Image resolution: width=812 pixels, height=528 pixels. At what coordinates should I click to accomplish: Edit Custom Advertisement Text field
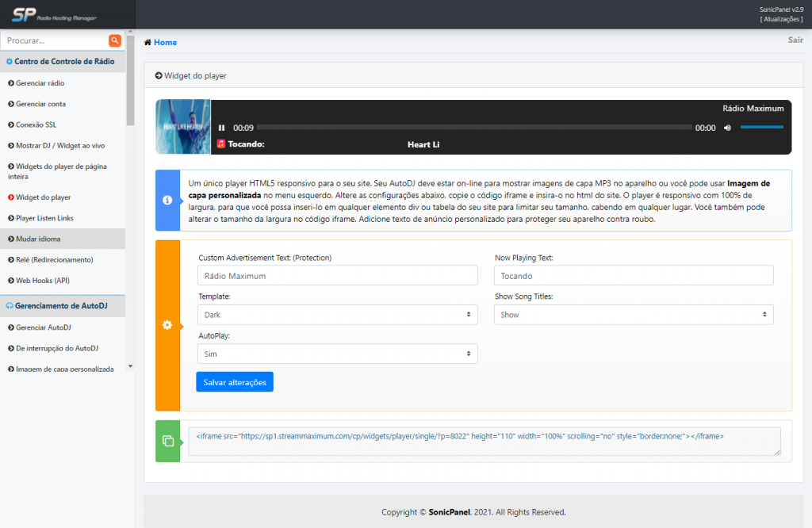click(x=337, y=275)
